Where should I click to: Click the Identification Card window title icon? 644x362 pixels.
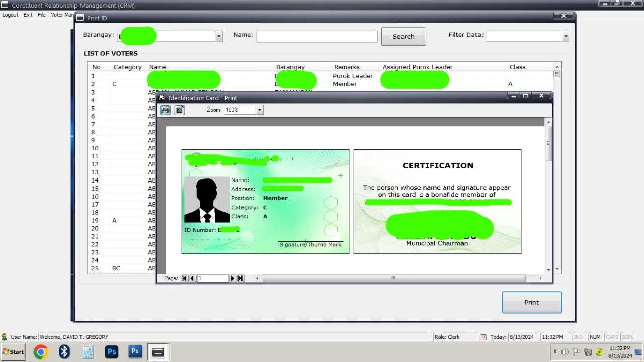[162, 98]
